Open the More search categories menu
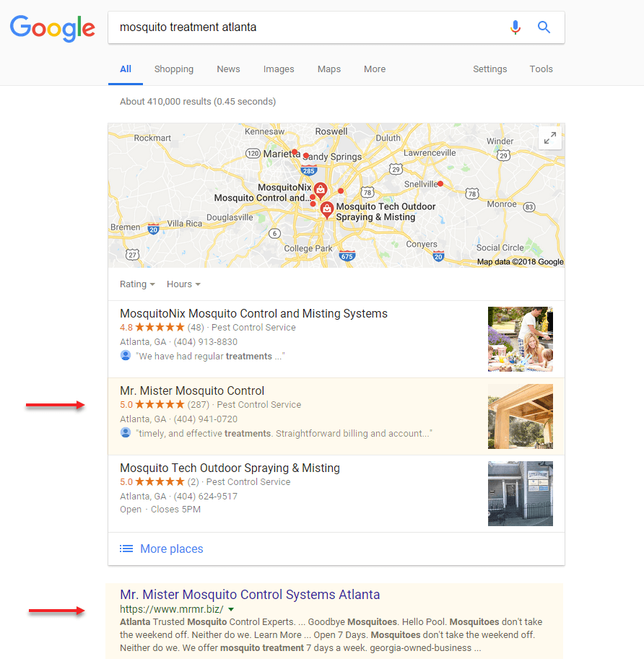Screen dimensions: 644x664 (x=375, y=69)
